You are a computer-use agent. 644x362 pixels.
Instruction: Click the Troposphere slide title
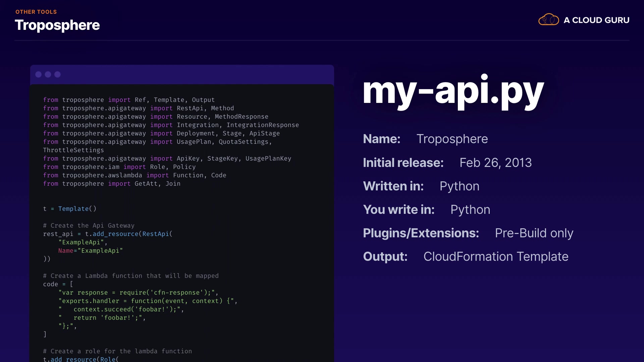(x=57, y=25)
